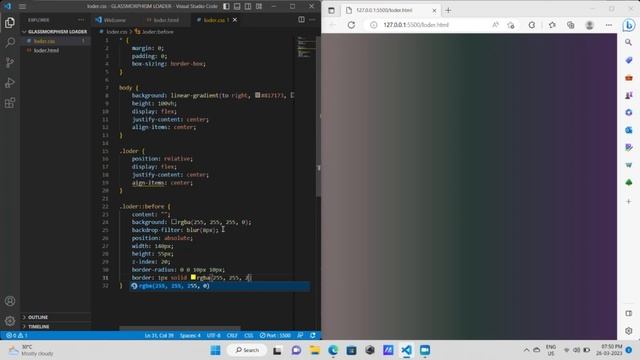Expand the TIMELINE section

coord(55,327)
